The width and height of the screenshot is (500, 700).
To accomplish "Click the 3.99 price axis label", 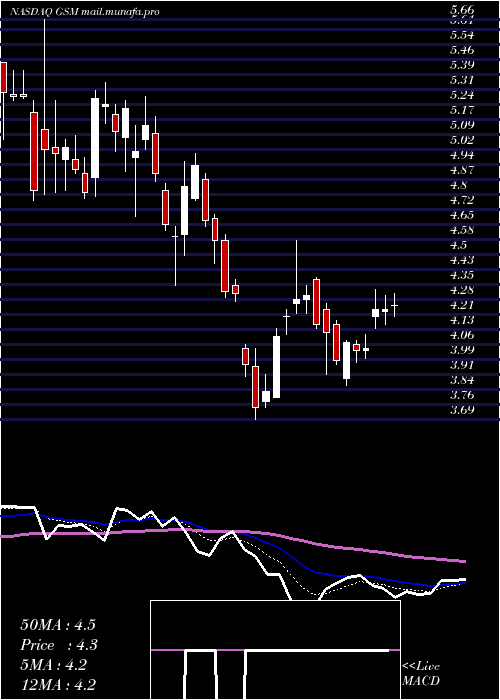I will (462, 350).
